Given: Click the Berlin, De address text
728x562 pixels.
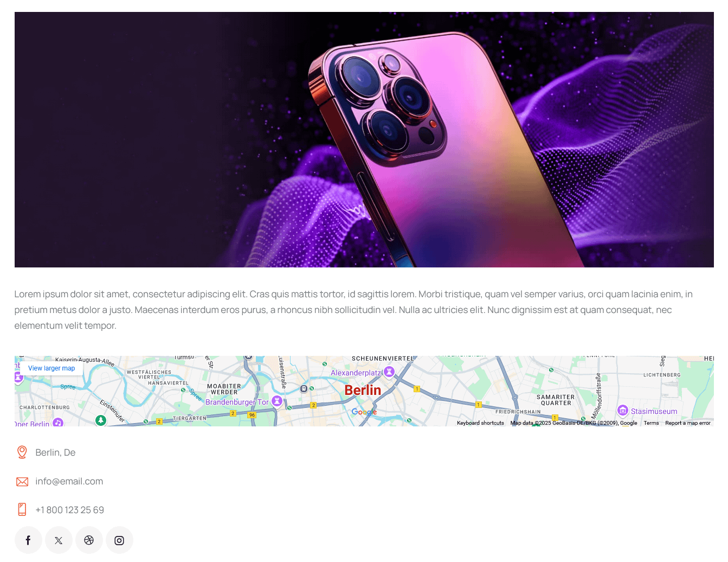Looking at the screenshot, I should (55, 452).
